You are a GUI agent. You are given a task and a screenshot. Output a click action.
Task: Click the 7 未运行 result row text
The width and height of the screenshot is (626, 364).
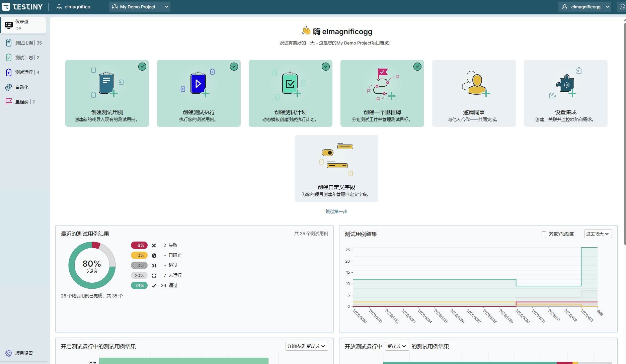172,275
